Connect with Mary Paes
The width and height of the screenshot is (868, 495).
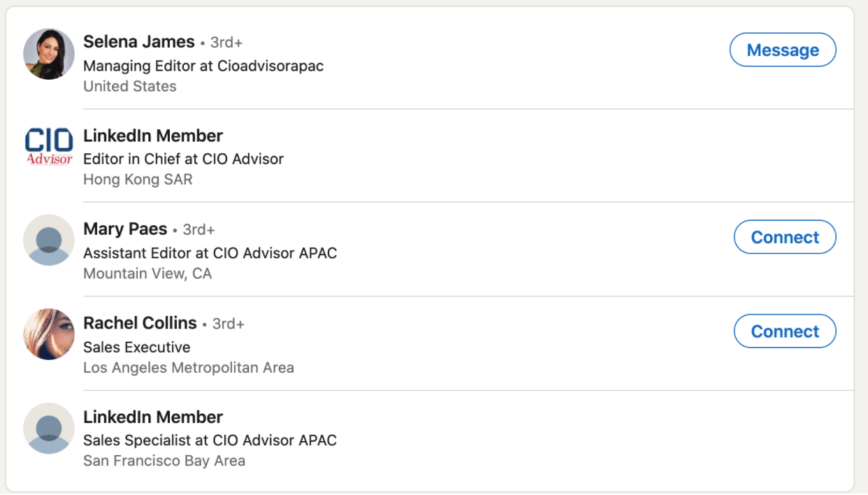click(785, 237)
